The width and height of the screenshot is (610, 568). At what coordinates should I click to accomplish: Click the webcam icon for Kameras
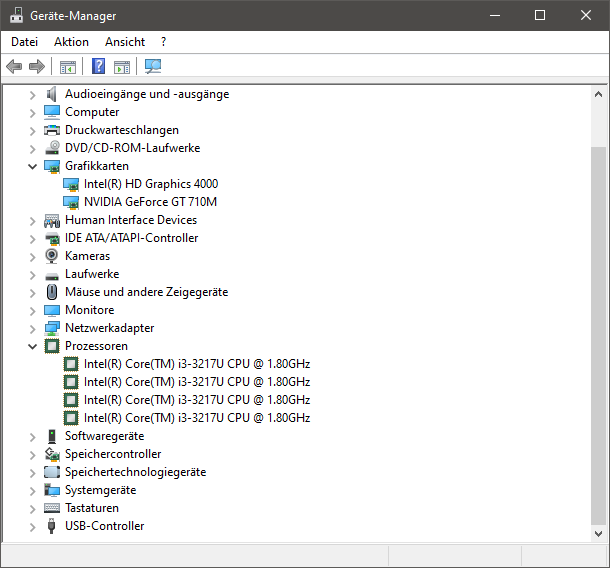[x=52, y=256]
